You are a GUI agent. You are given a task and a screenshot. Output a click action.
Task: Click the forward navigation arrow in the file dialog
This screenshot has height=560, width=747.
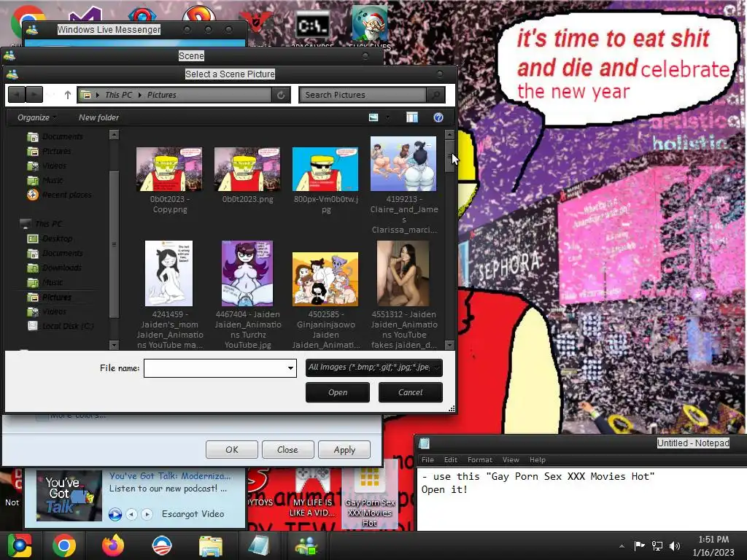pyautogui.click(x=34, y=95)
